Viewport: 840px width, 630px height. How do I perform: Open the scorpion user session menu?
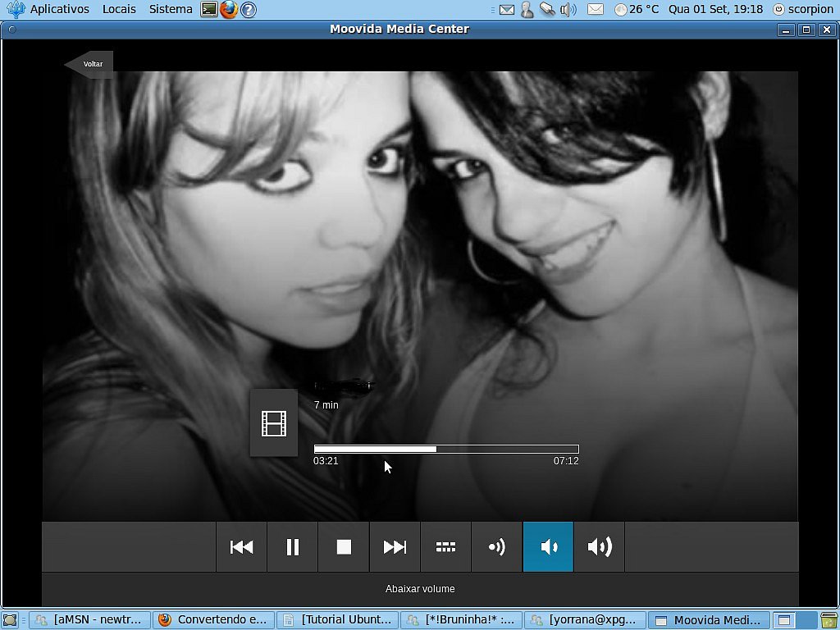pos(804,9)
